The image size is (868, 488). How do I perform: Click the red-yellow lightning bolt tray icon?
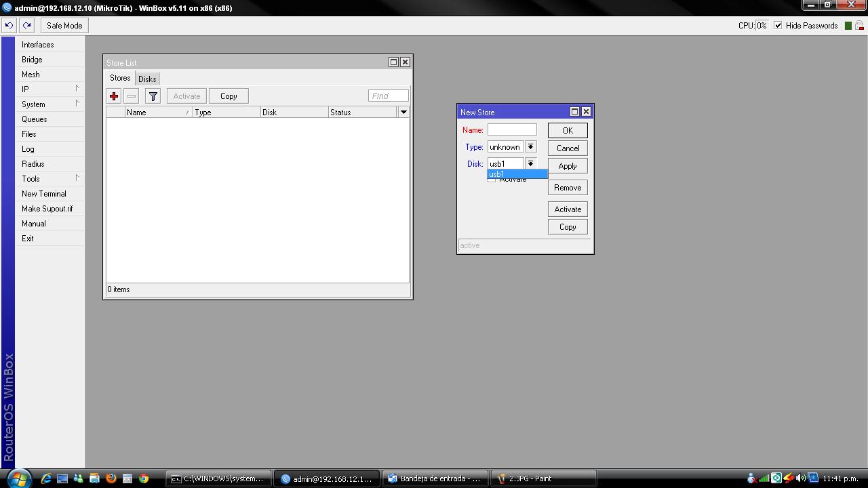click(789, 479)
